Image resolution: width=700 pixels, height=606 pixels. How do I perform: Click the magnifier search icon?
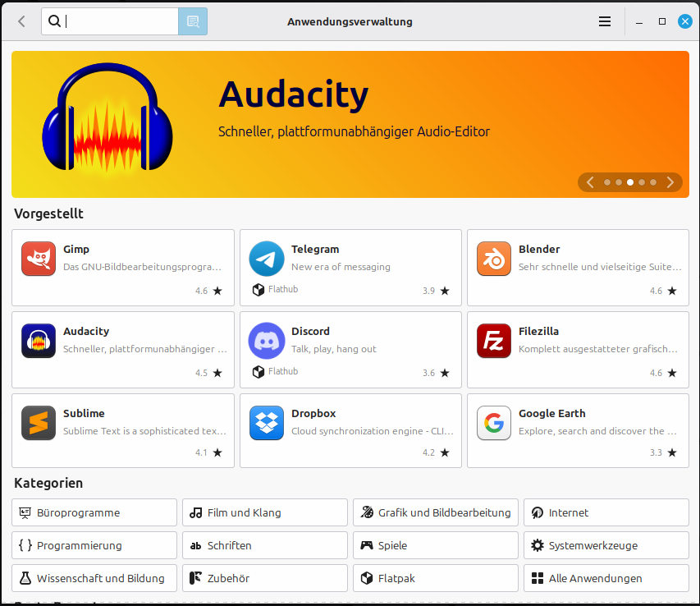pos(54,21)
